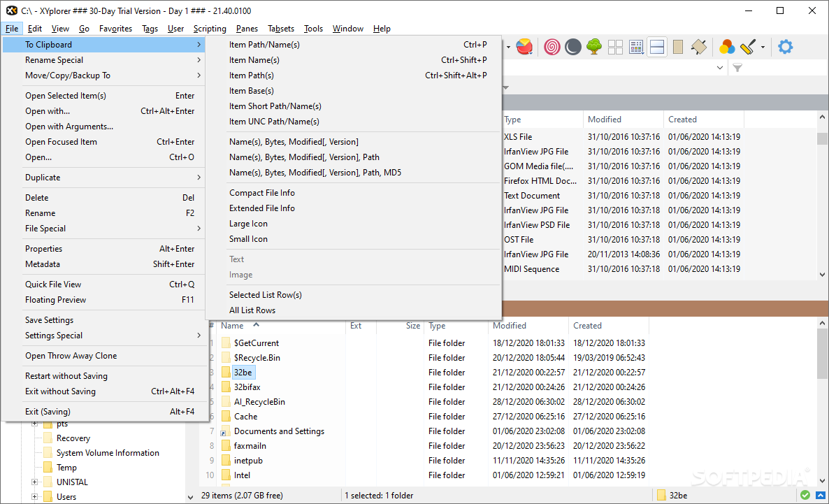Viewport: 829px width, 504px height.
Task: Open dropdown arrow beside paint roller
Action: coord(763,47)
